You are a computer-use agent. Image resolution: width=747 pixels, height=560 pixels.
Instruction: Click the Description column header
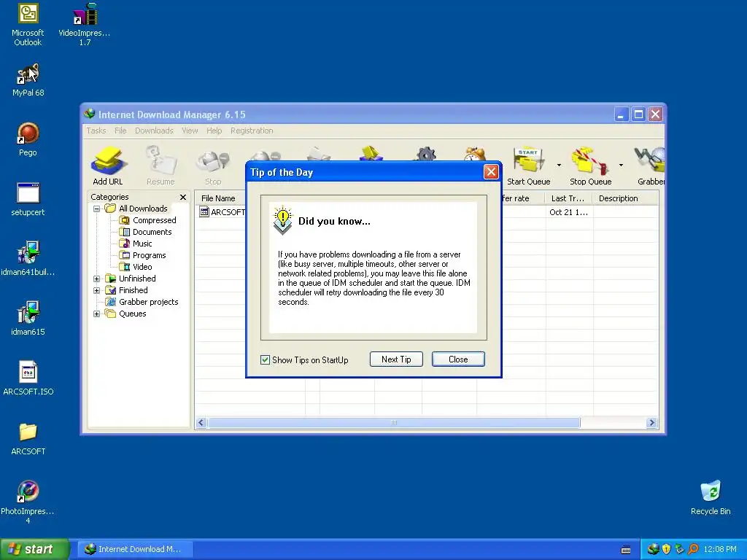tap(625, 198)
